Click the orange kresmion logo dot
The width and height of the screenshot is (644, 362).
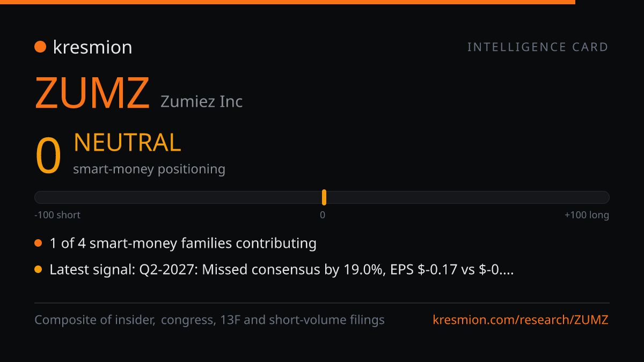[40, 47]
